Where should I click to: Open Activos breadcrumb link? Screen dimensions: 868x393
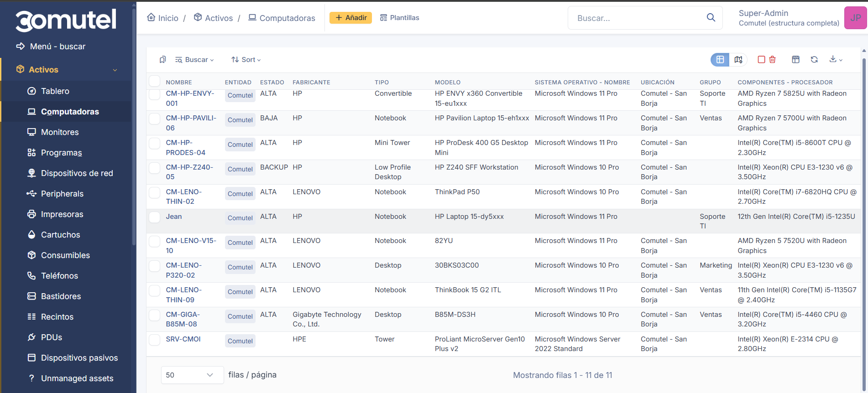point(214,18)
